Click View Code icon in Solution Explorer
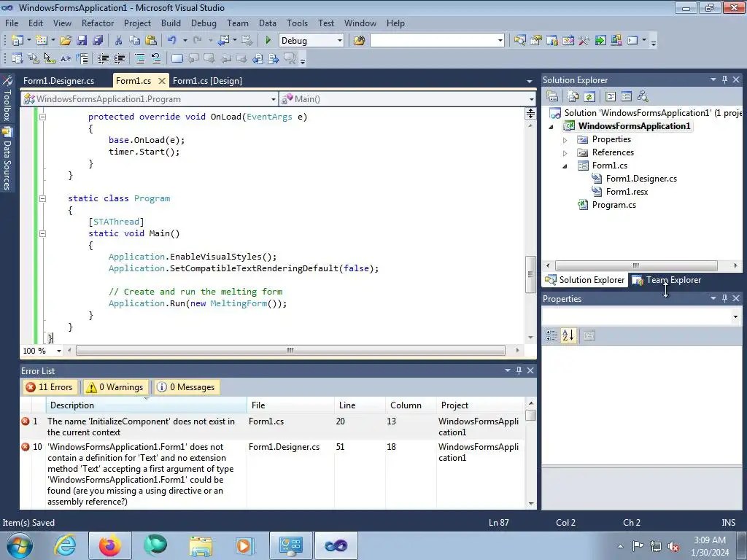 click(611, 97)
